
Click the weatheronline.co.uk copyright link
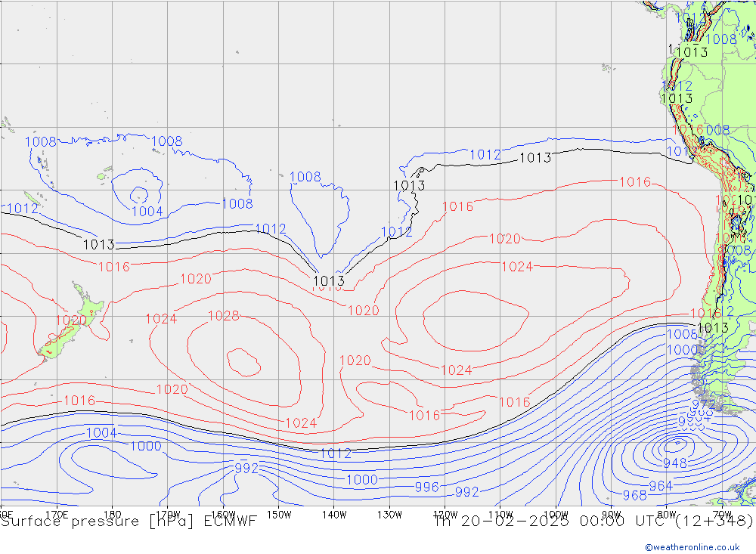pos(692,546)
